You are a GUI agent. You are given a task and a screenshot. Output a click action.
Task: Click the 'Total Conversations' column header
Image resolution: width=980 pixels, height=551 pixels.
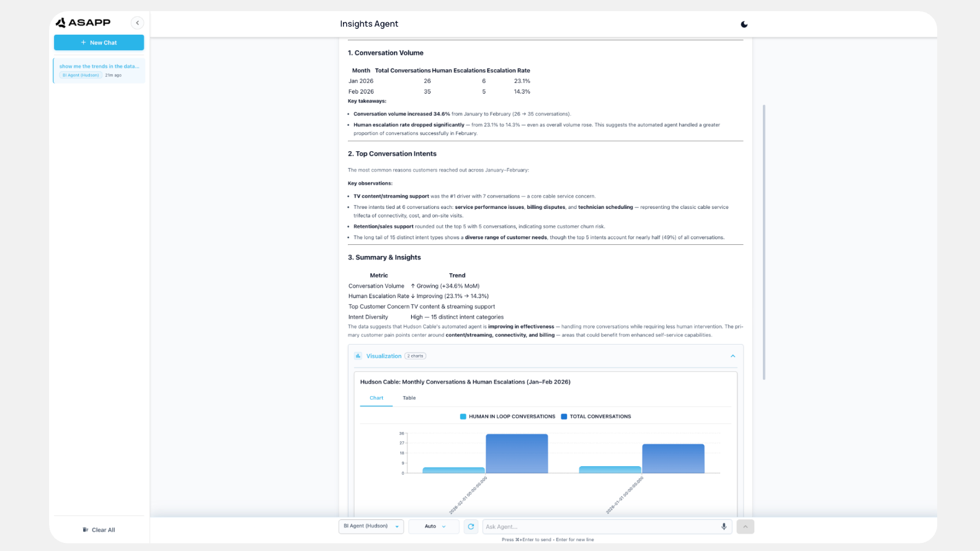coord(403,71)
